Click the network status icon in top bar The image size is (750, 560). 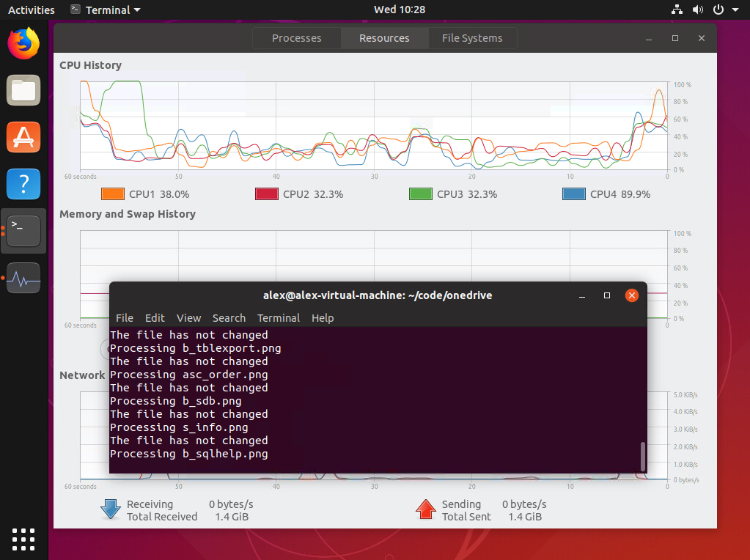(675, 10)
